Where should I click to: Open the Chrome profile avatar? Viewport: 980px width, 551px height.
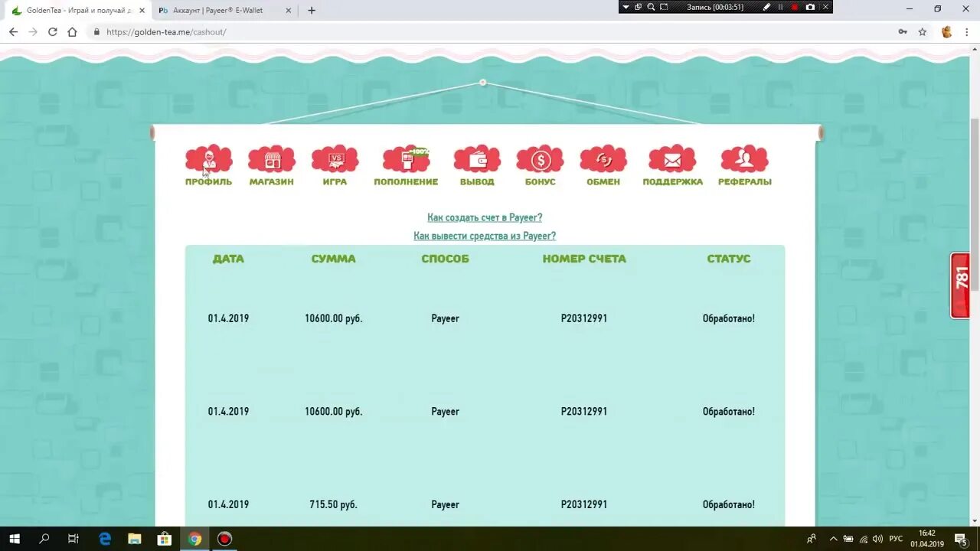[x=947, y=32]
